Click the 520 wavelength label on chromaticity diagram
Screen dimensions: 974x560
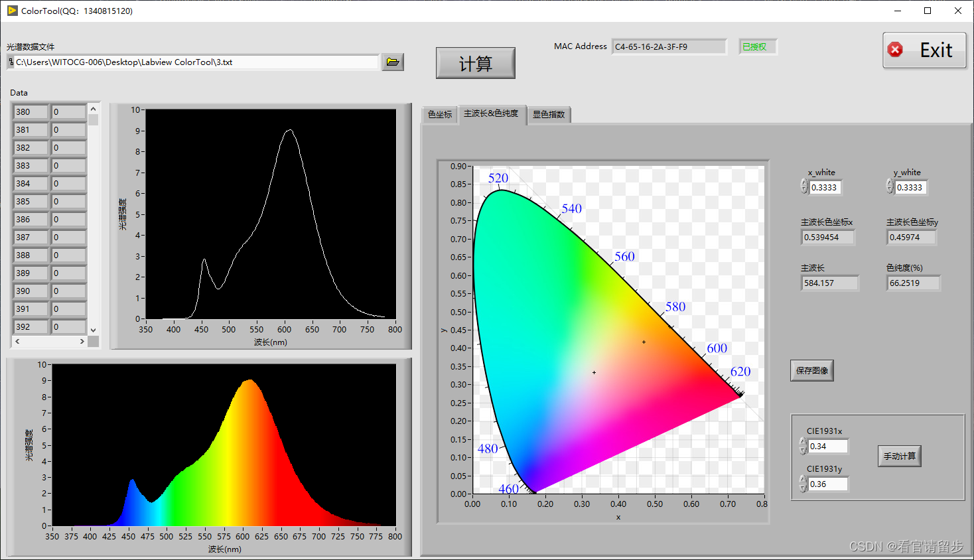click(498, 178)
